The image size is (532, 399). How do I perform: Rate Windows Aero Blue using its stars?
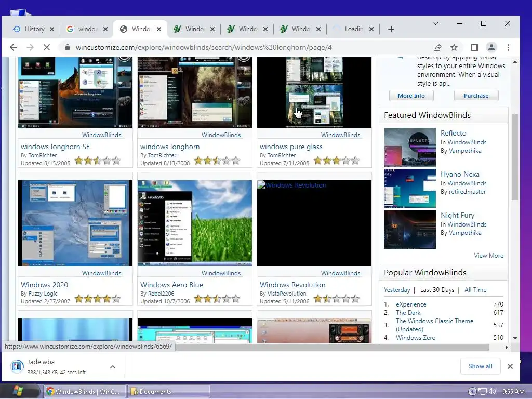click(217, 299)
